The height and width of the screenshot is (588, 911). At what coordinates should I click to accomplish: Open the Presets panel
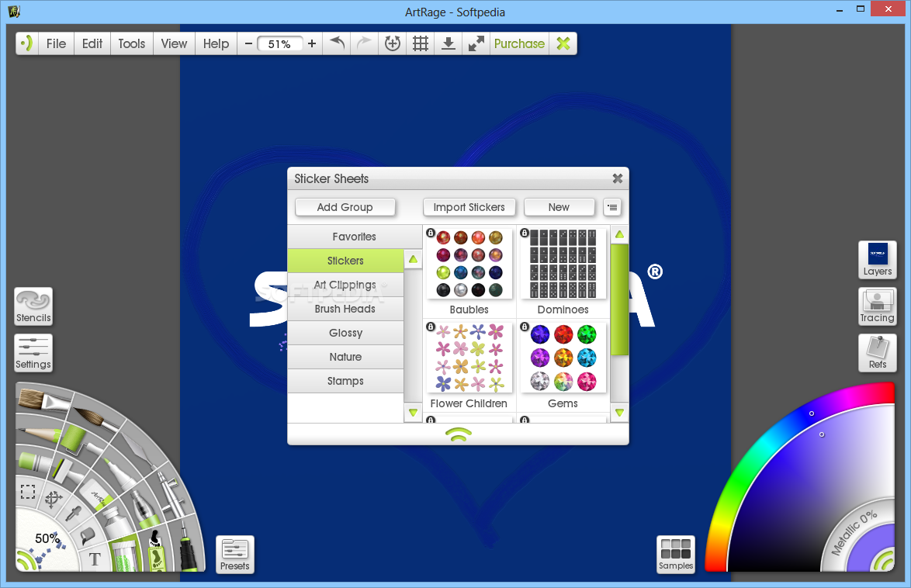pos(234,555)
